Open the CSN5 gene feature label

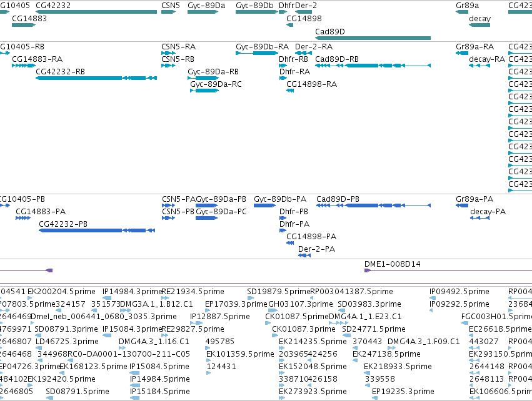click(170, 6)
